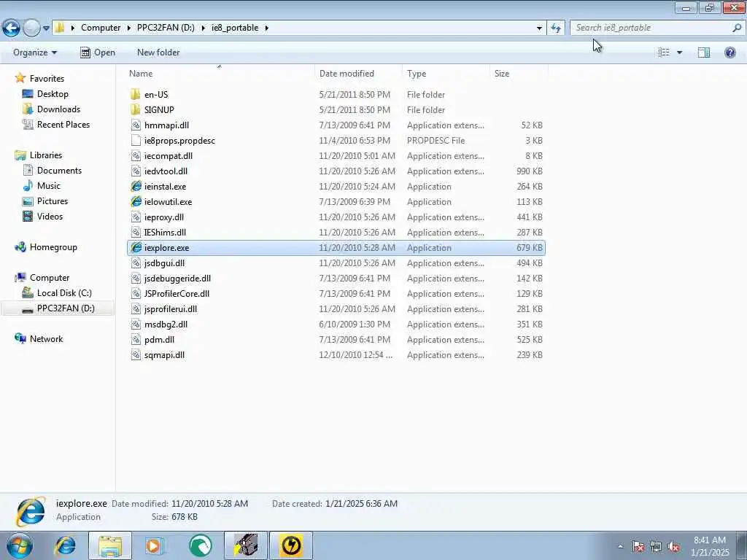Expand the arrow after ie8_portable breadcrumb

[x=267, y=28]
